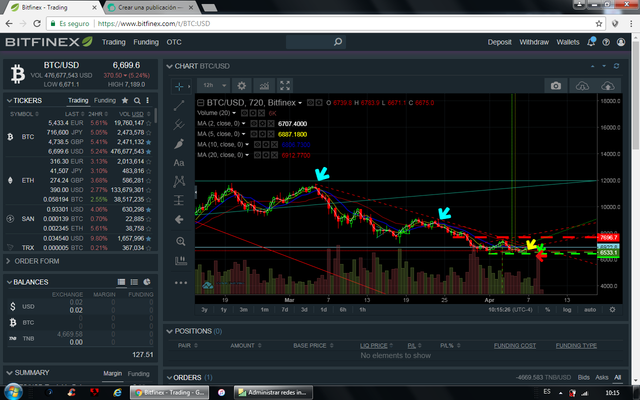Open chart properties gear in toolbar
Screen dimensions: 640x400
click(242, 86)
